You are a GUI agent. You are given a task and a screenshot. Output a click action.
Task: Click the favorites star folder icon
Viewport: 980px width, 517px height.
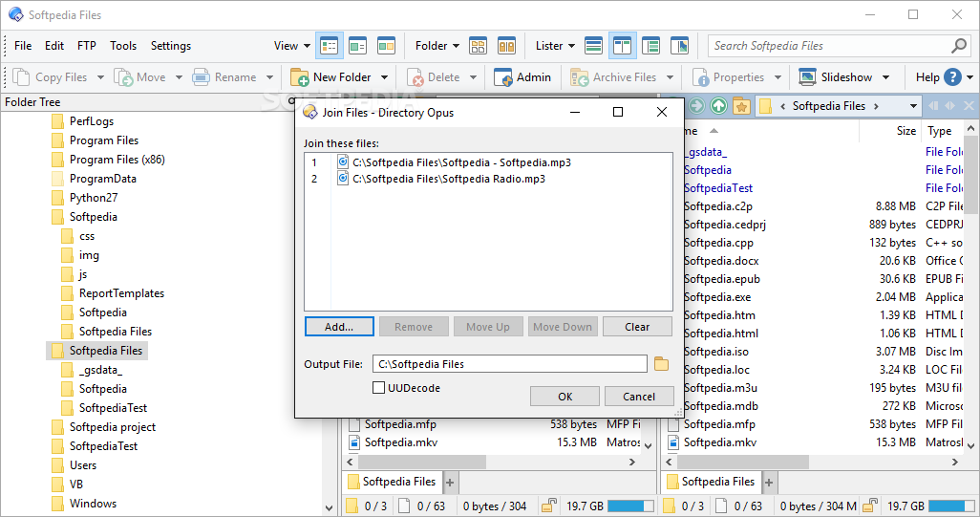tap(741, 106)
